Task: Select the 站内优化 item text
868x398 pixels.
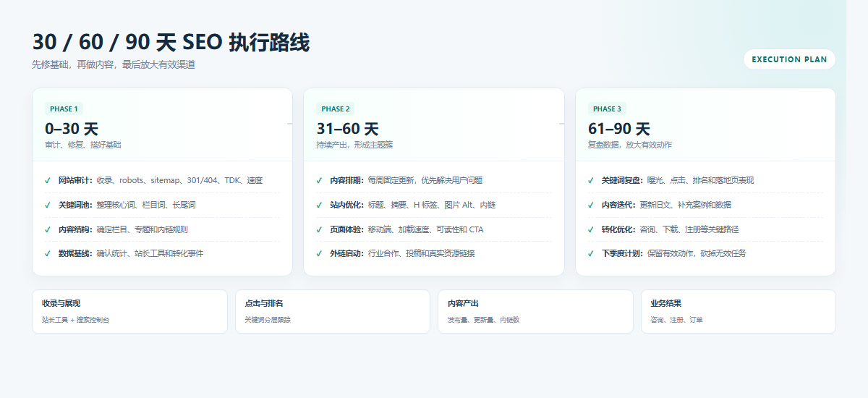Action: click(x=413, y=206)
